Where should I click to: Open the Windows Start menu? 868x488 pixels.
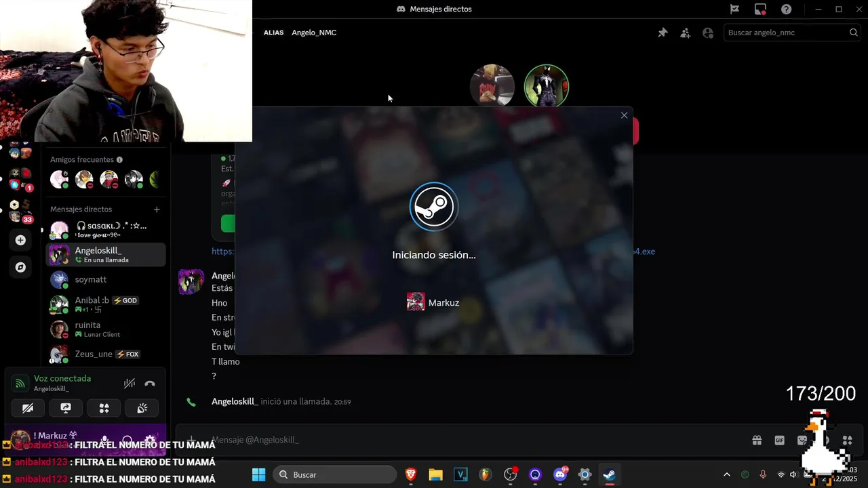259,474
